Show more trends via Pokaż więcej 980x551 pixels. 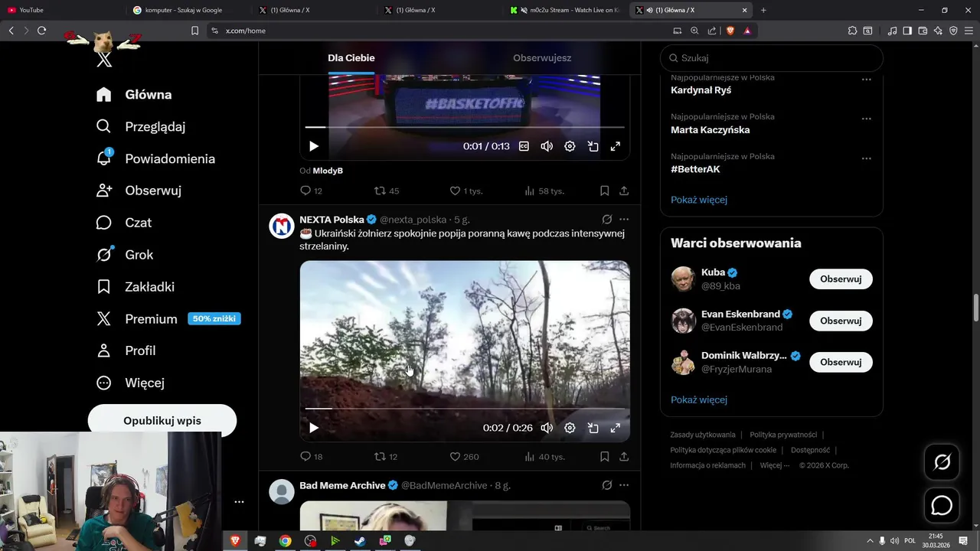pyautogui.click(x=699, y=200)
